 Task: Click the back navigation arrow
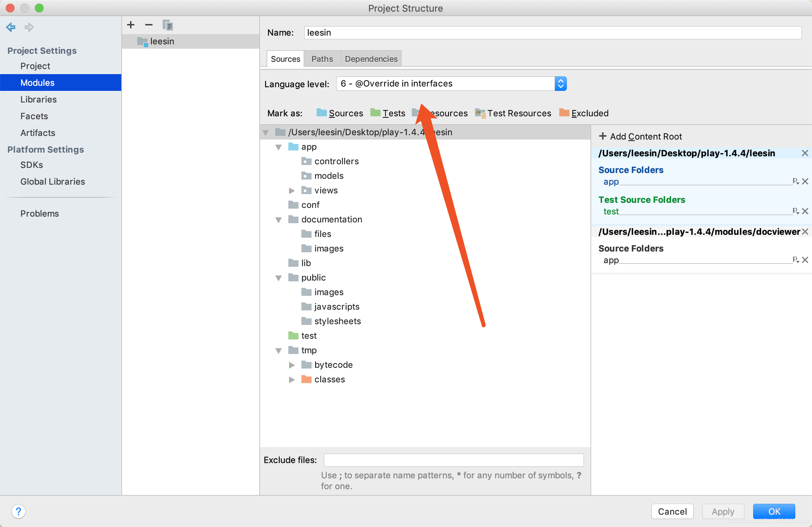click(11, 27)
